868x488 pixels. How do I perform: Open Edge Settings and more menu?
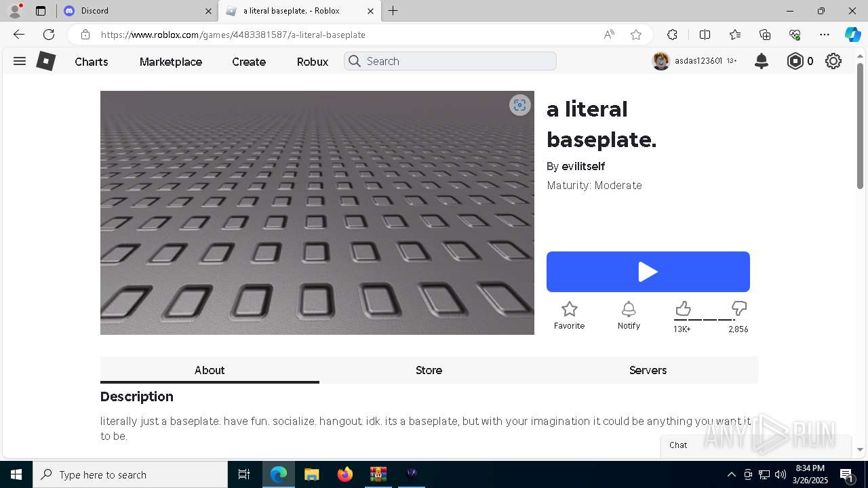825,35
